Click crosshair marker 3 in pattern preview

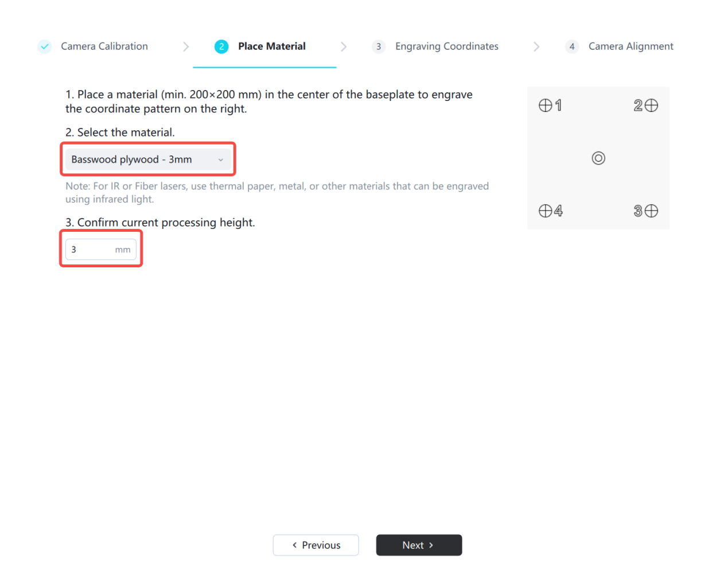point(651,211)
